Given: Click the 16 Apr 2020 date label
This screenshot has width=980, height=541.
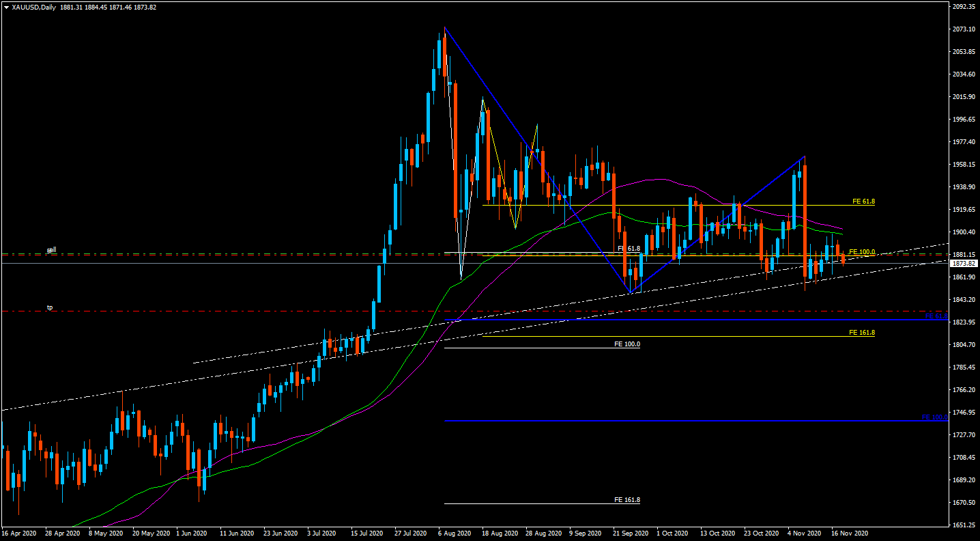Looking at the screenshot, I should (x=18, y=532).
